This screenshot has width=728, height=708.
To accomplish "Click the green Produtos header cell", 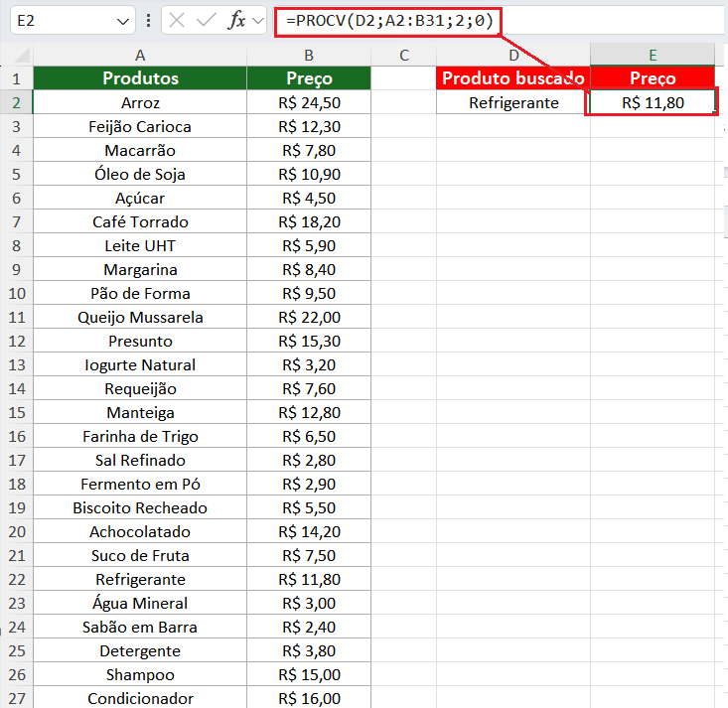I will [x=140, y=78].
